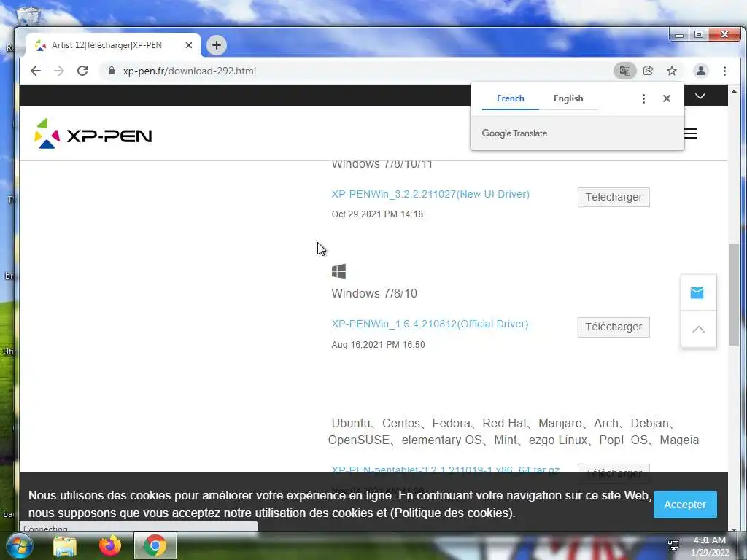
Task: Accept cookies with the Accepter button
Action: (x=684, y=505)
